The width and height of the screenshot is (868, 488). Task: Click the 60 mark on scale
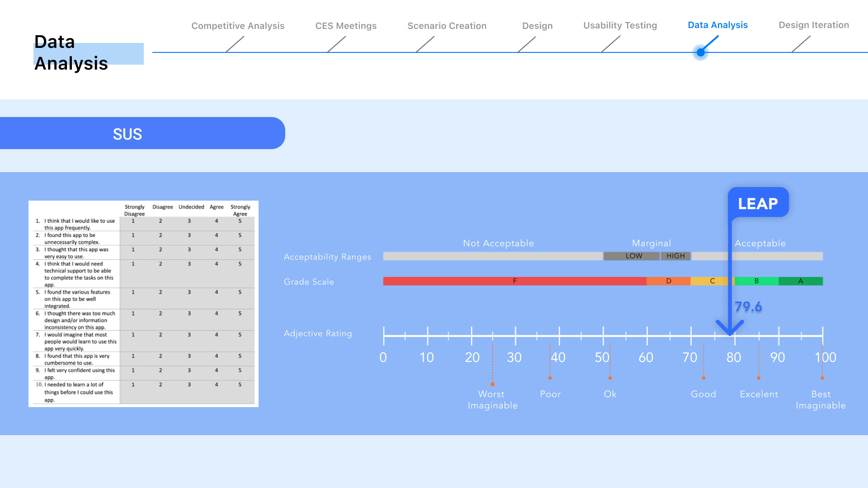pyautogui.click(x=646, y=357)
